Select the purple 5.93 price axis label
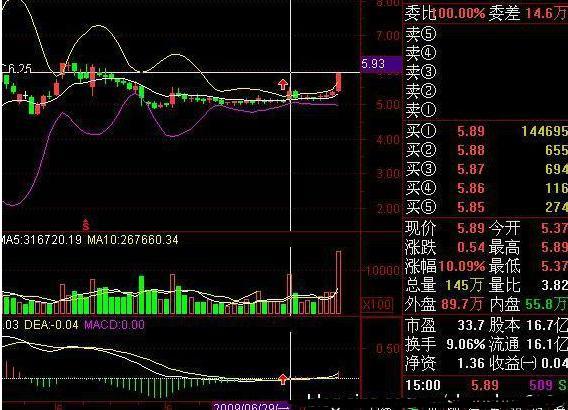The image size is (568, 410). (x=381, y=64)
